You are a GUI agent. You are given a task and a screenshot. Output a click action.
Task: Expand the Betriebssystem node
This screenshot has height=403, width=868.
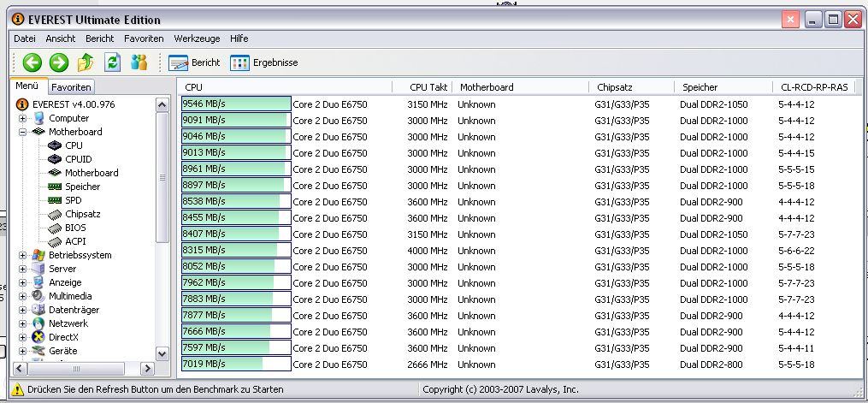coord(23,255)
